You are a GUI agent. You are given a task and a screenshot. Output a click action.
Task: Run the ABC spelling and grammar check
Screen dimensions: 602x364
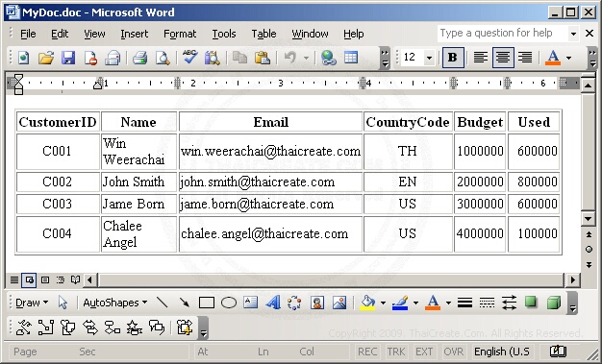tap(189, 58)
